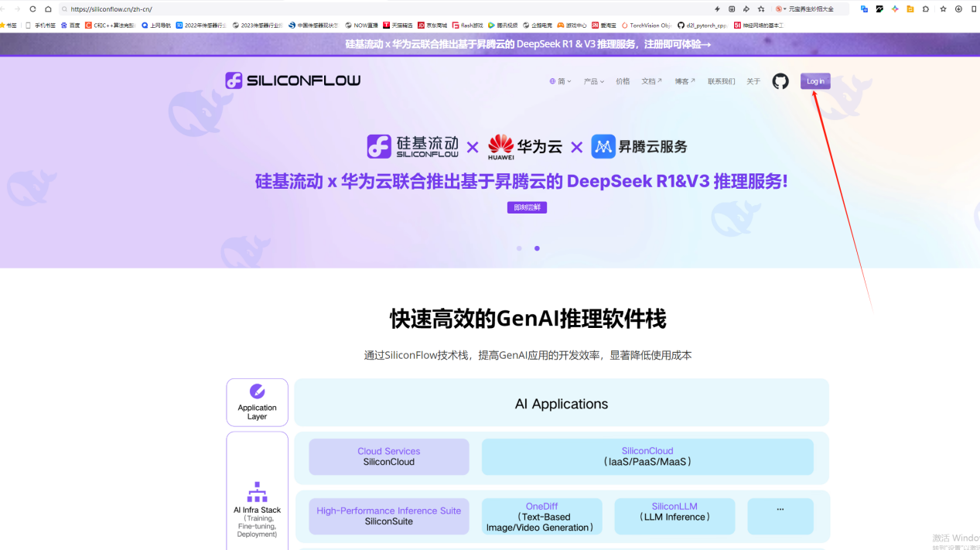Open the 手机书签 mobile bookmarks folder

[40, 25]
